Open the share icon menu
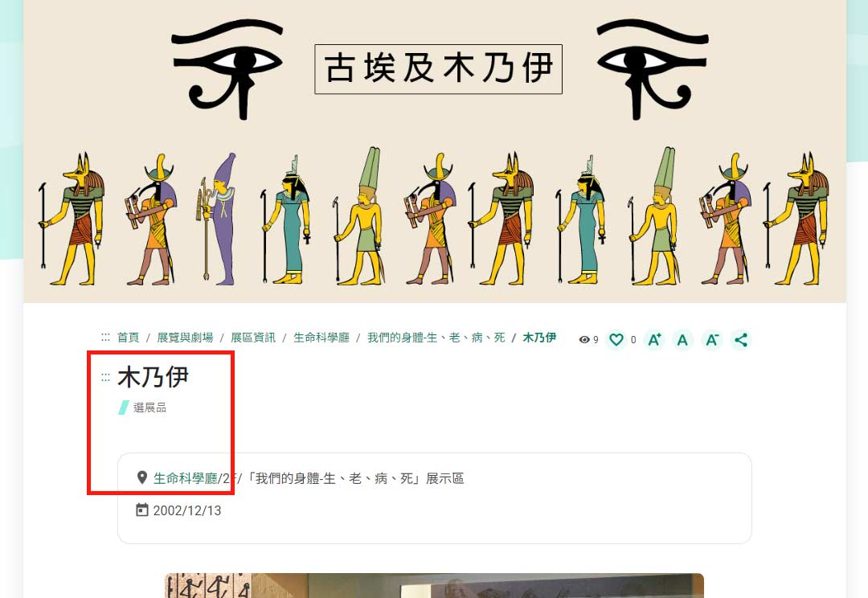 pyautogui.click(x=741, y=339)
